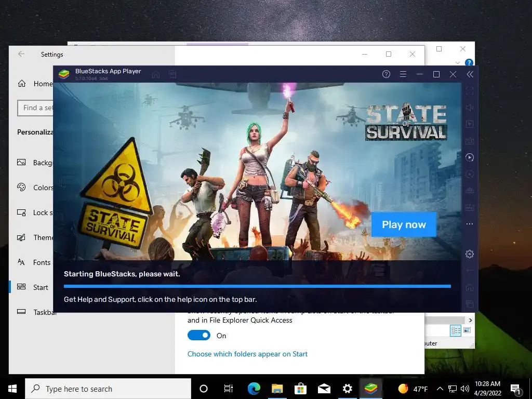Open File Explorer from the taskbar
Screen dimensions: 532x399
pos(277,389)
